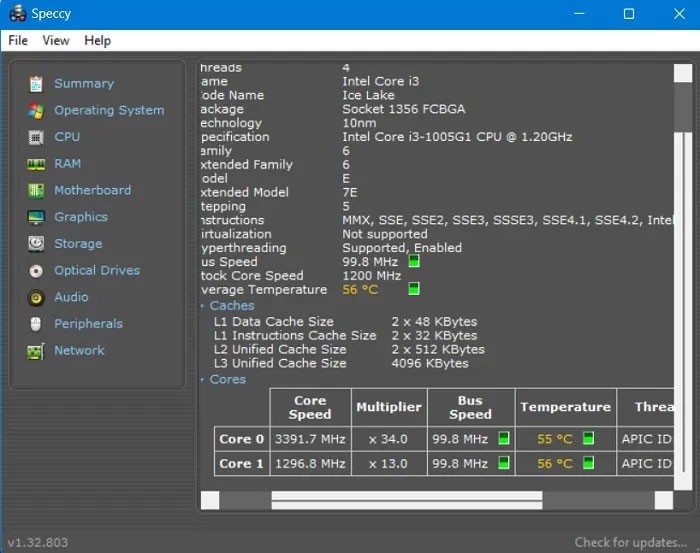700x553 pixels.
Task: Click the Operating System Windows logo icon
Action: [x=36, y=110]
